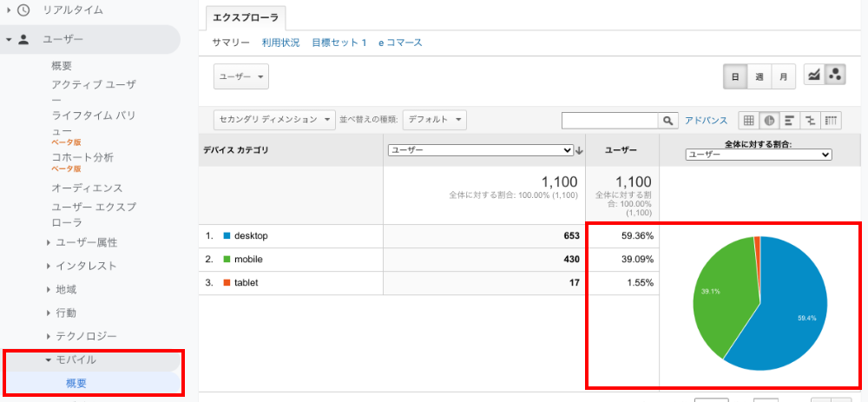
Task: Open the 全体に対する割合 metric select box
Action: pyautogui.click(x=759, y=155)
